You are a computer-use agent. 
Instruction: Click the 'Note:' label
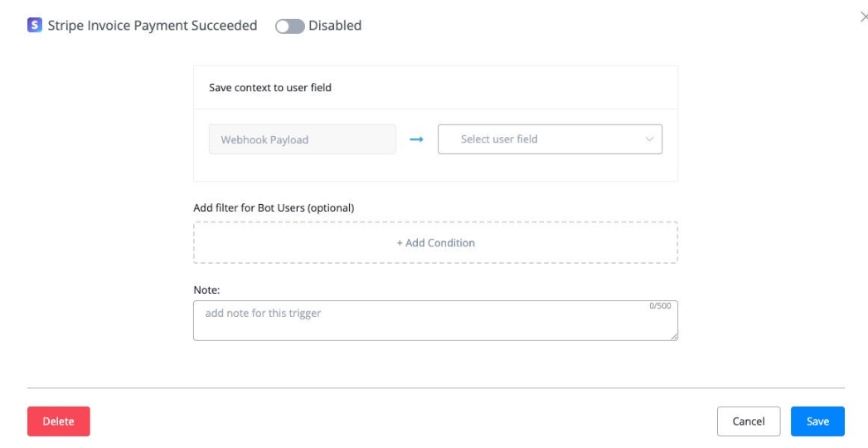(206, 290)
